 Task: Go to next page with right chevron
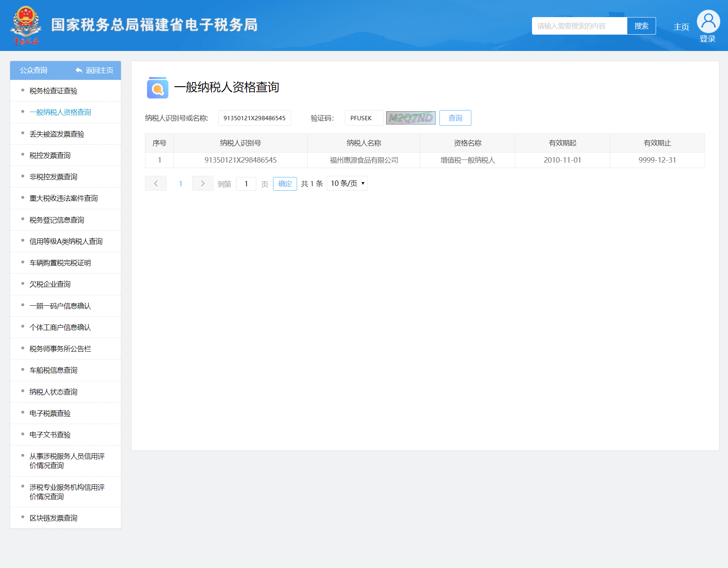pyautogui.click(x=203, y=184)
